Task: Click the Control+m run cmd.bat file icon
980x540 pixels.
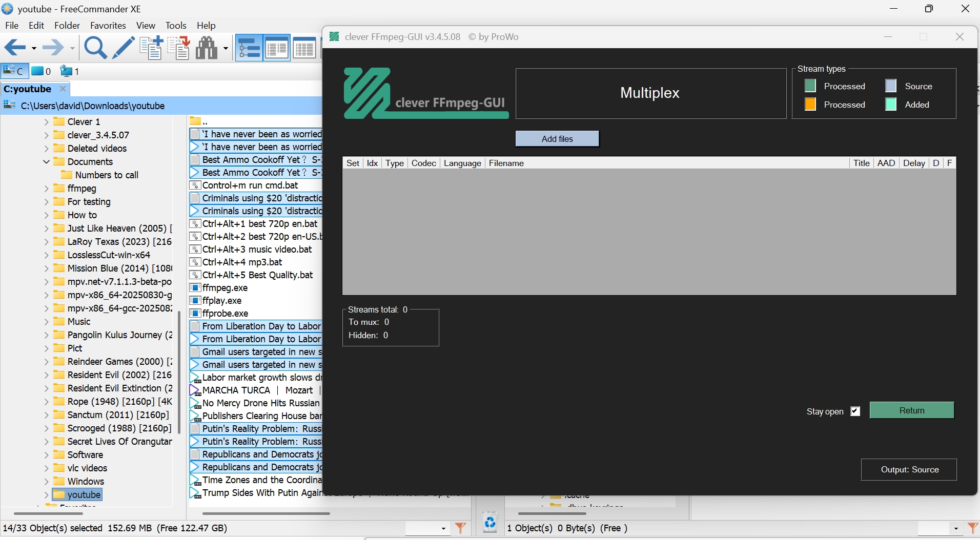Action: pos(195,185)
